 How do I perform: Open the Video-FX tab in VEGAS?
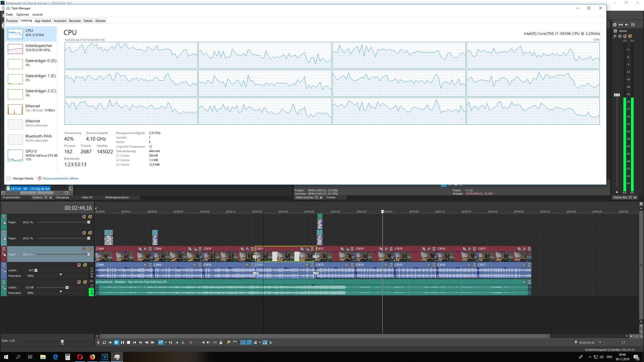coord(87,197)
